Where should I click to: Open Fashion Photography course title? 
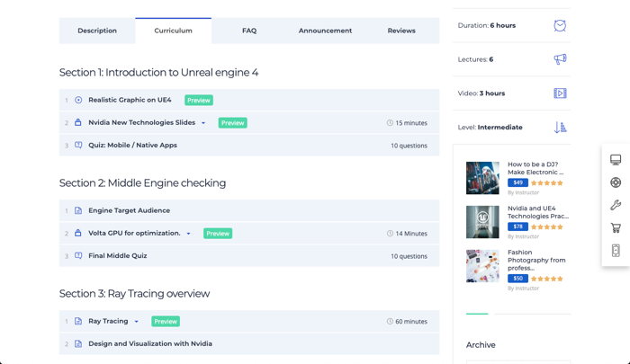[x=536, y=260]
